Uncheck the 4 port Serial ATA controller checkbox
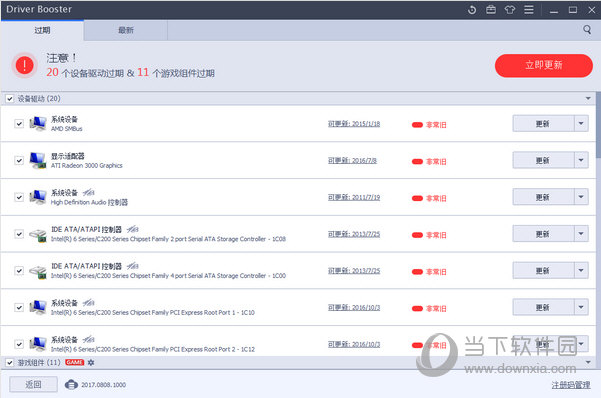601x398 pixels. pyautogui.click(x=19, y=271)
